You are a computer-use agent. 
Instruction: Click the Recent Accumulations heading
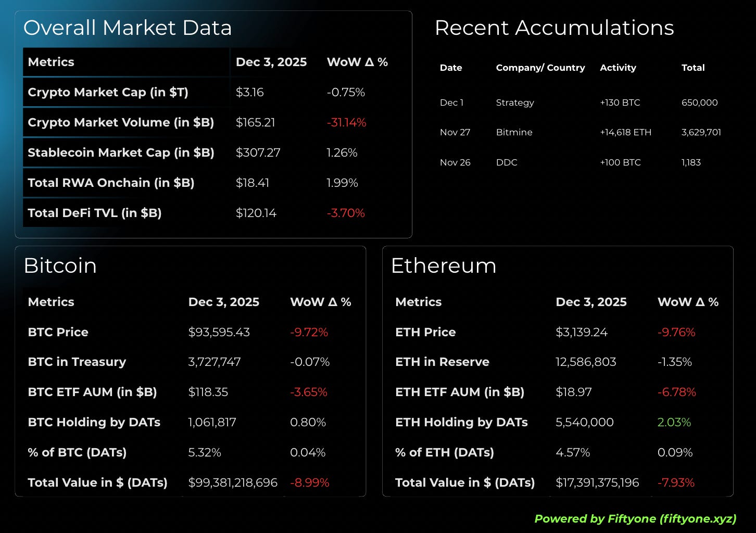click(554, 28)
